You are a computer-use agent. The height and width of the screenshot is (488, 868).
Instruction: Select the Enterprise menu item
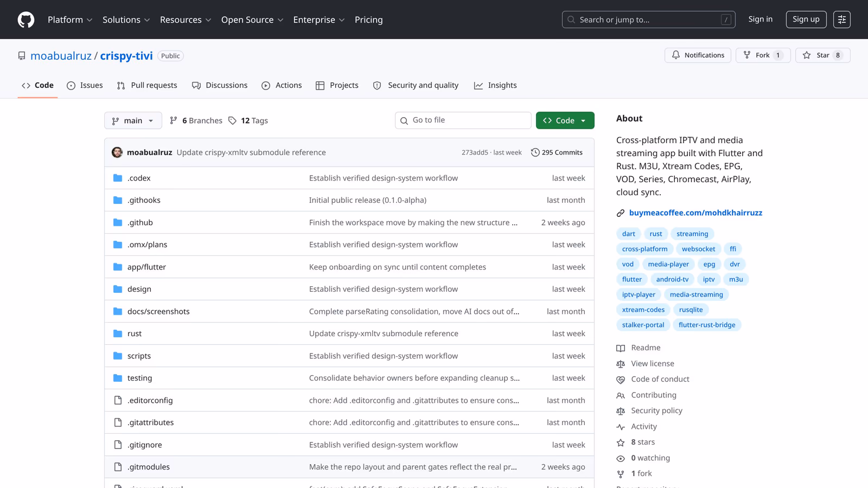(x=315, y=20)
